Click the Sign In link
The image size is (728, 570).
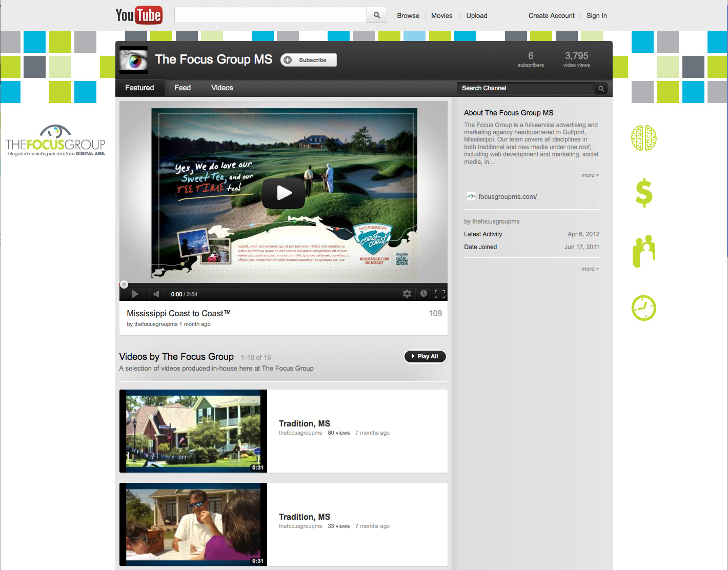pyautogui.click(x=597, y=16)
